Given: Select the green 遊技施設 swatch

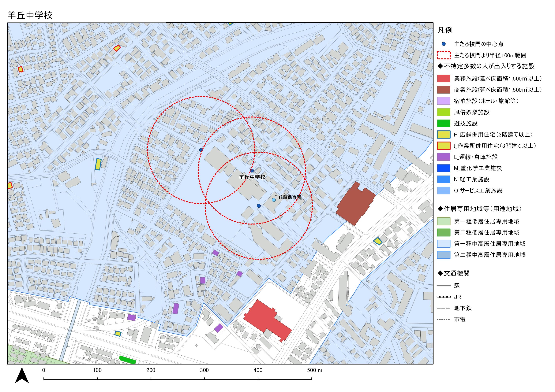Looking at the screenshot, I should (444, 123).
